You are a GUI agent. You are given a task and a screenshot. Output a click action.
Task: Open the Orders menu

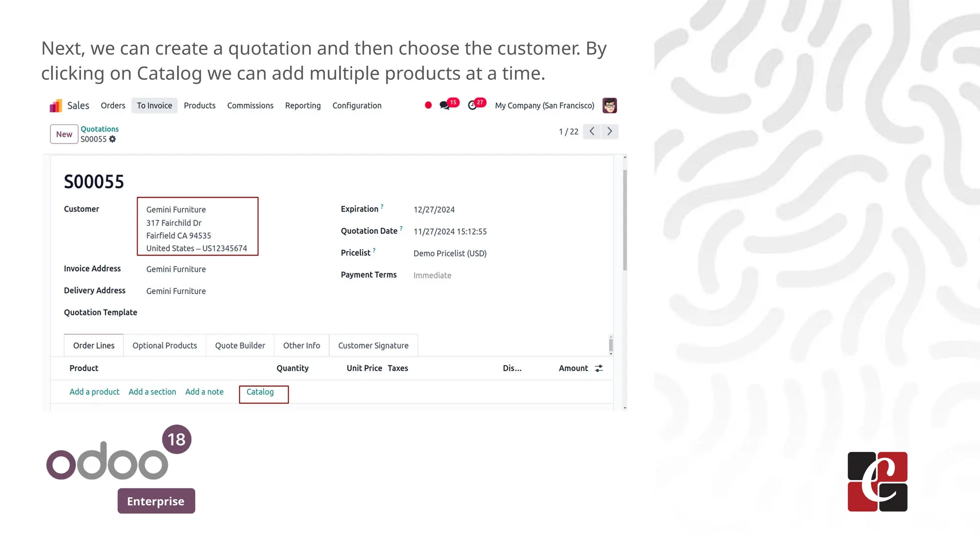click(113, 106)
